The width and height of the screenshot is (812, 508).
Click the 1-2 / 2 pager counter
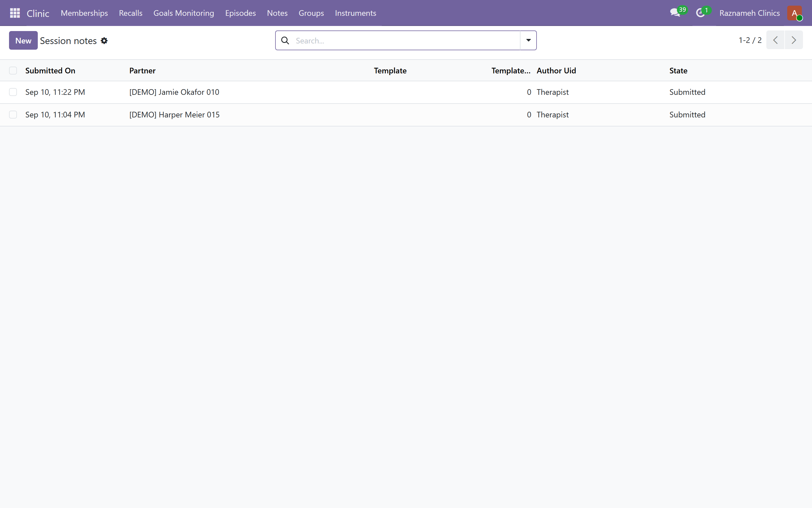pyautogui.click(x=750, y=40)
